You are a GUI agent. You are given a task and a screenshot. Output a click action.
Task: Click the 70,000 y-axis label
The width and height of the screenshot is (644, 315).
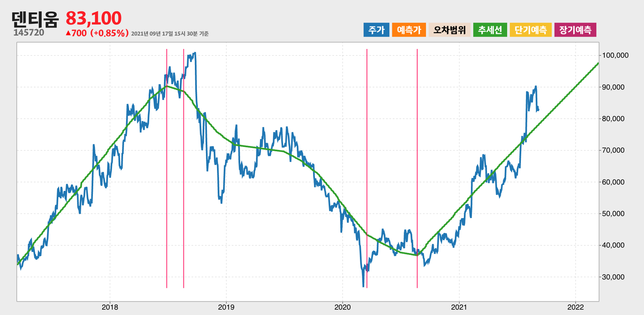tap(613, 150)
